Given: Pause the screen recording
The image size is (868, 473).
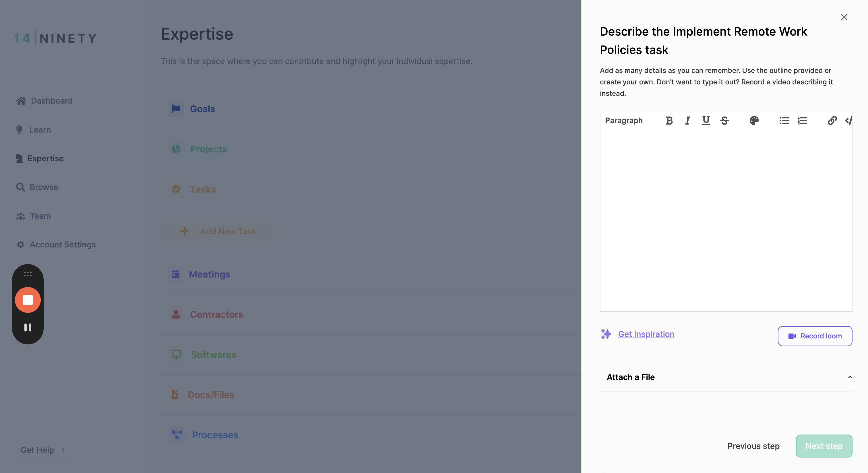Looking at the screenshot, I should (28, 327).
